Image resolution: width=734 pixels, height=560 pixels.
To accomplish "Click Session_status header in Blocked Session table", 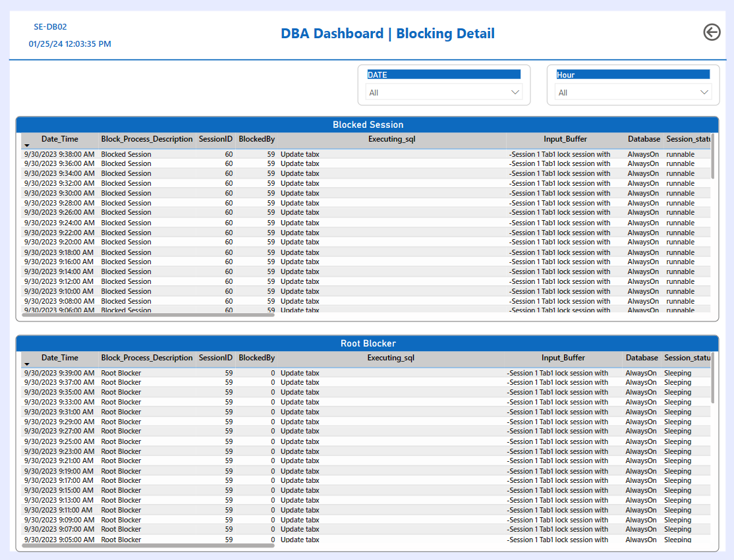I will click(x=688, y=139).
